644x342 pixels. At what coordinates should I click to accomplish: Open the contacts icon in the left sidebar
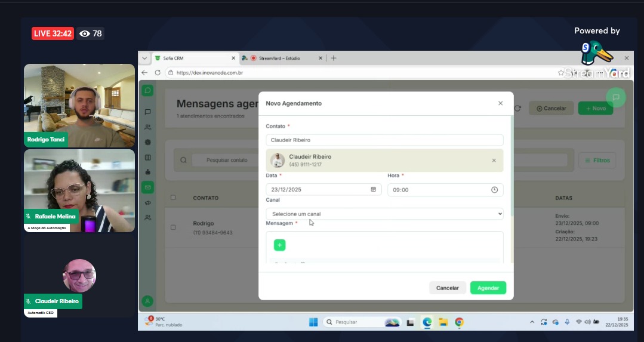147,127
